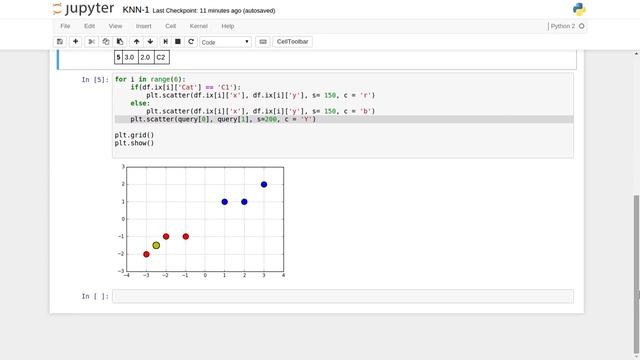Image resolution: width=640 pixels, height=360 pixels.
Task: Click into the empty In [ ] cell
Action: click(x=343, y=296)
